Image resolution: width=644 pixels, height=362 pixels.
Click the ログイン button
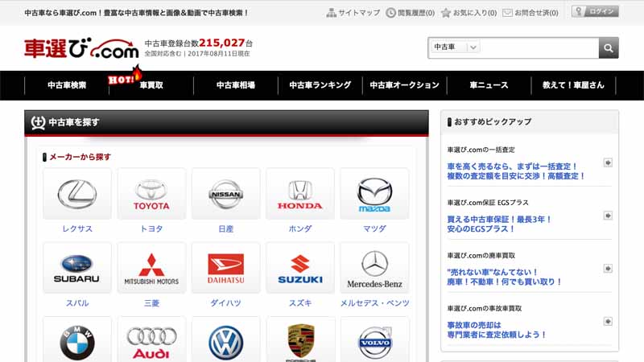(x=595, y=11)
